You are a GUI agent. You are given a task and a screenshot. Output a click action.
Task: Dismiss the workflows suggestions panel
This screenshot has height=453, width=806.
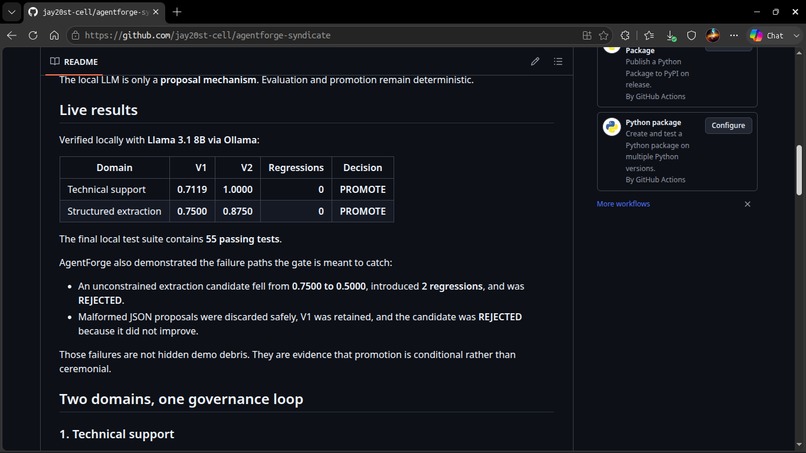pyautogui.click(x=747, y=204)
